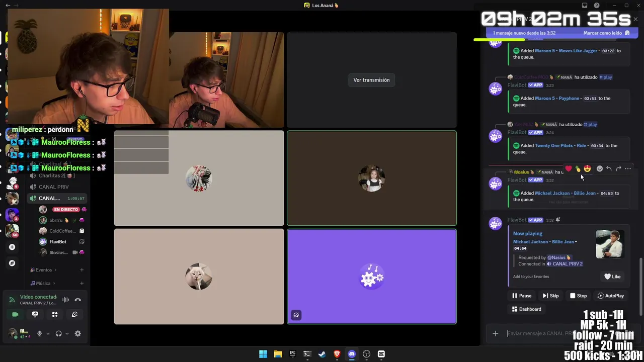Click the EN DIRECTO live badge
Viewport: 644px width, 362px height.
(x=66, y=210)
